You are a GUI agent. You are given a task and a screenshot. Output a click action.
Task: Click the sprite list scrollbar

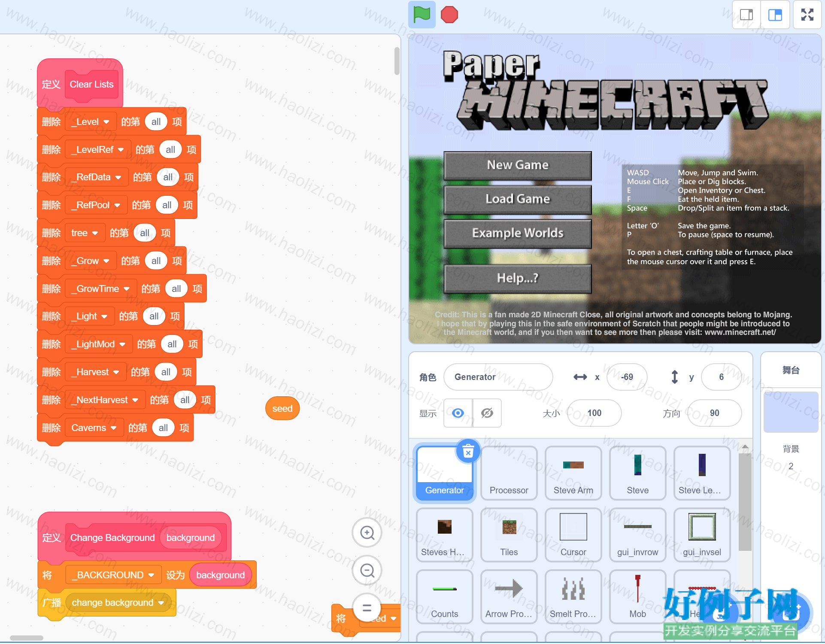[x=745, y=501]
